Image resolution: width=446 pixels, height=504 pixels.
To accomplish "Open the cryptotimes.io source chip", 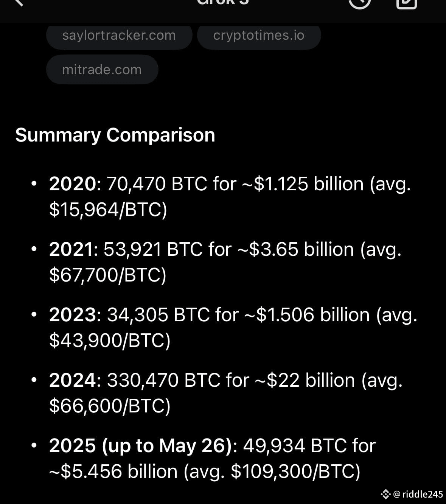I will pyautogui.click(x=259, y=35).
